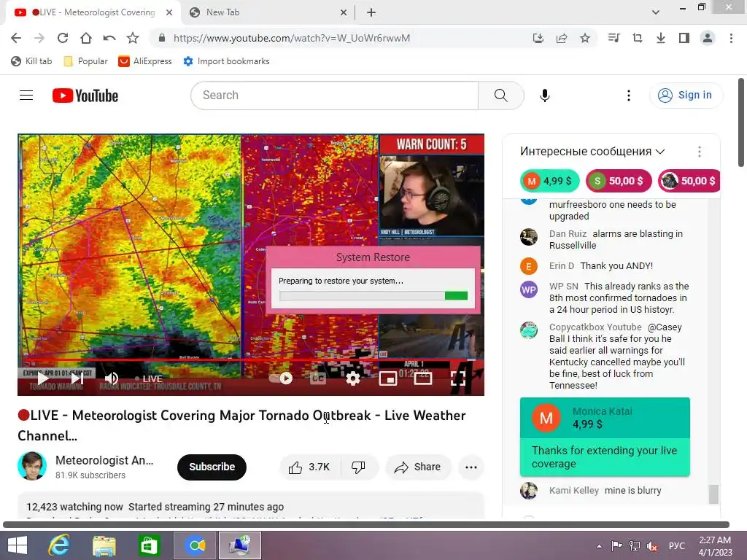Like the video with thumbs up
The image size is (747, 560).
pyautogui.click(x=309, y=467)
